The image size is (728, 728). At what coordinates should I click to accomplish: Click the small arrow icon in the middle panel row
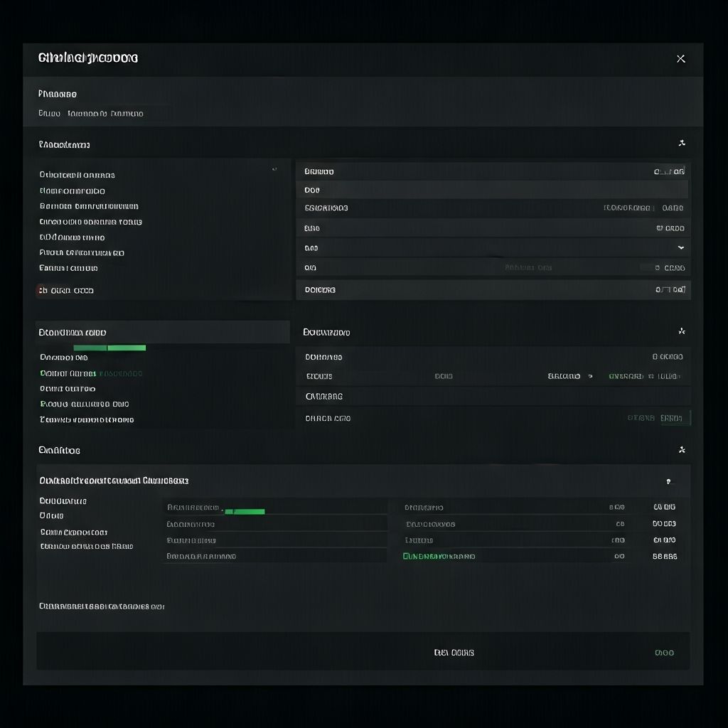coord(590,376)
